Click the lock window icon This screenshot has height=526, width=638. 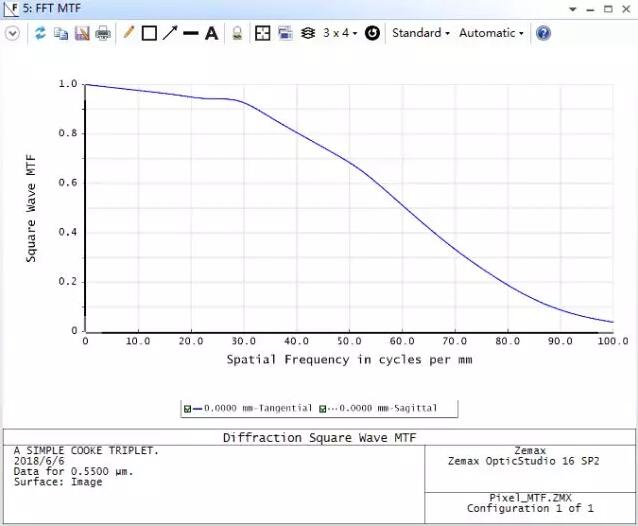coord(237,33)
